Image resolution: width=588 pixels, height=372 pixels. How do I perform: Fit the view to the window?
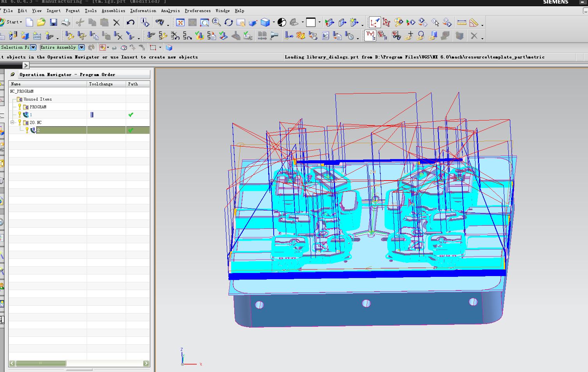(180, 22)
